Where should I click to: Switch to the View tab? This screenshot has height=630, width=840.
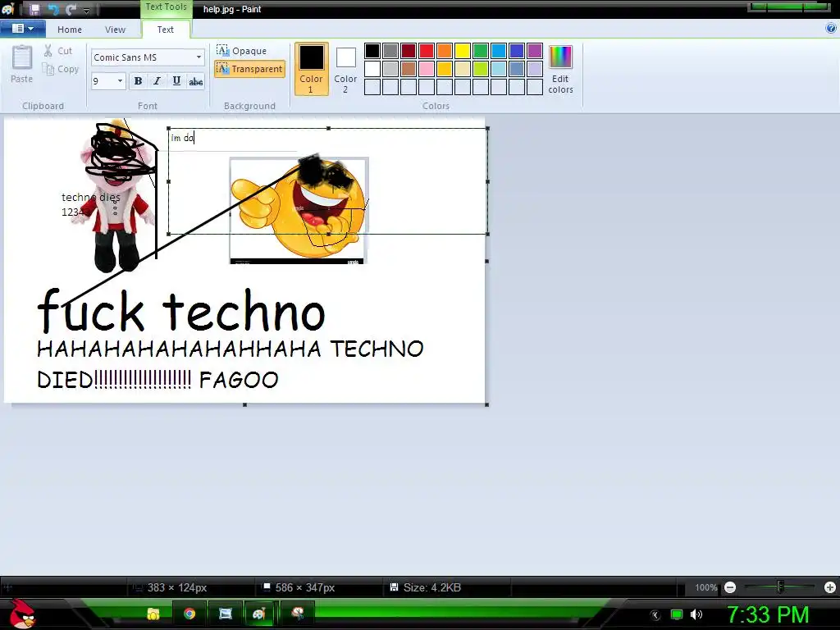tap(115, 30)
